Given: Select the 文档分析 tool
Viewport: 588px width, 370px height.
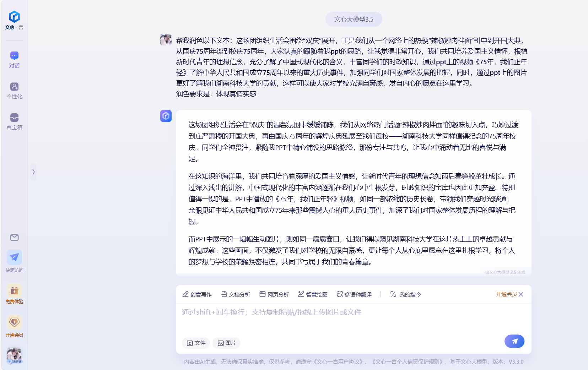Looking at the screenshot, I should pos(236,294).
